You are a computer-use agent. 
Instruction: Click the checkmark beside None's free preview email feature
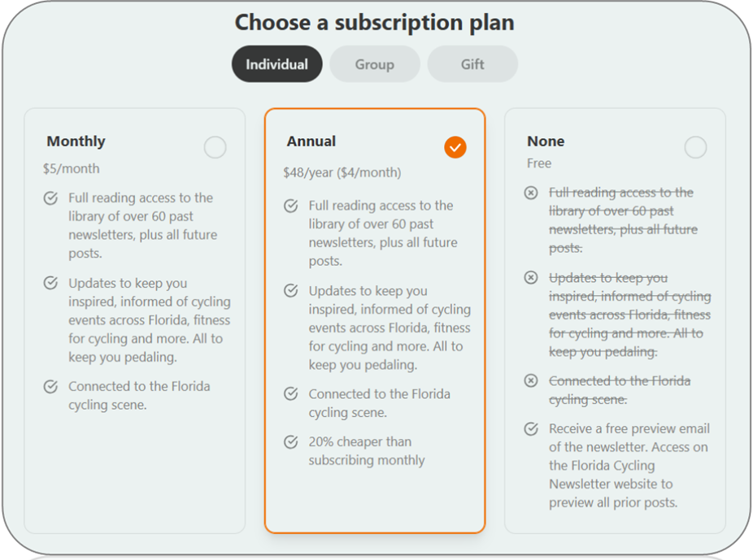pos(531,428)
